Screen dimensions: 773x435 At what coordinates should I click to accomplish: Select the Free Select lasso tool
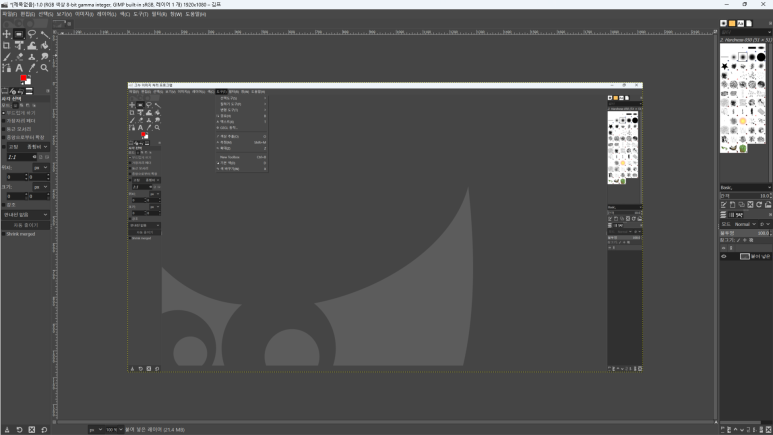(x=32, y=34)
